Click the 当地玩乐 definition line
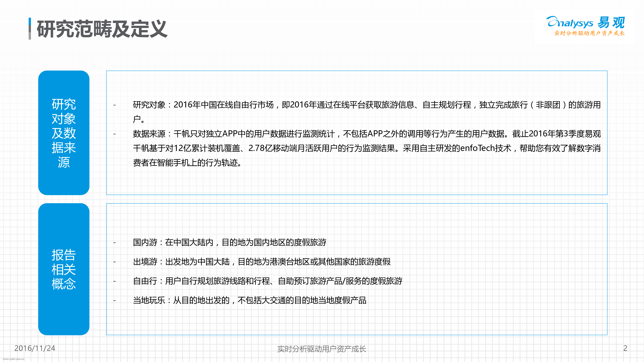 tap(250, 300)
